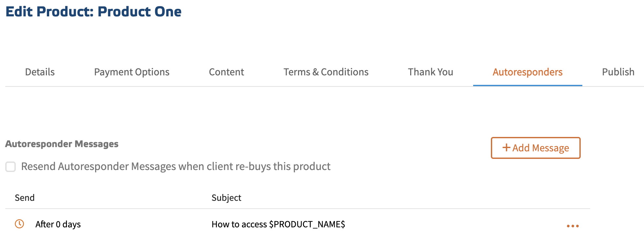Click the 'Product One' name in title

(x=139, y=12)
